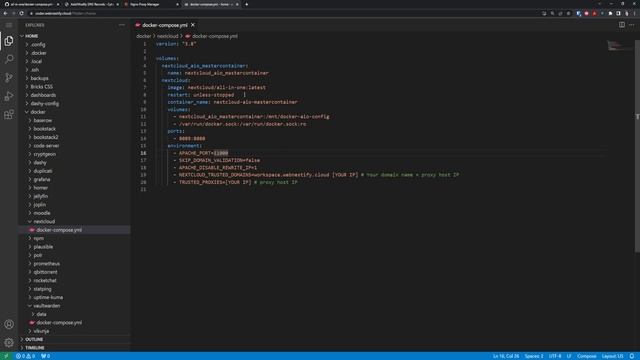Expand the Bricks CSS folder
Viewport: 640px width, 360px height.
pos(75,87)
